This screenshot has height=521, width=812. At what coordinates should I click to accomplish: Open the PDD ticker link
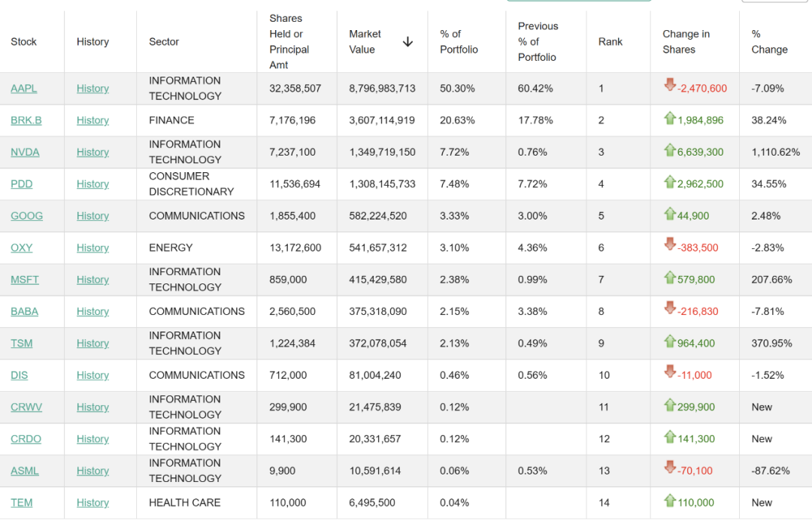coord(22,184)
